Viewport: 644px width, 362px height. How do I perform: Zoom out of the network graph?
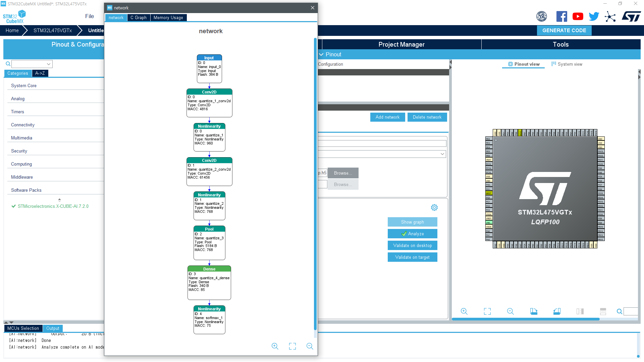pyautogui.click(x=310, y=346)
